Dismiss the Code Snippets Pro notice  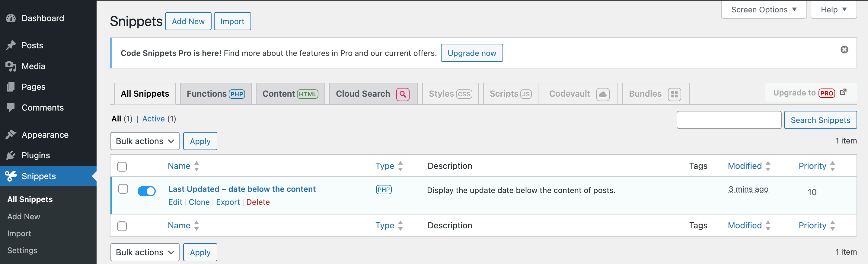[x=844, y=50]
